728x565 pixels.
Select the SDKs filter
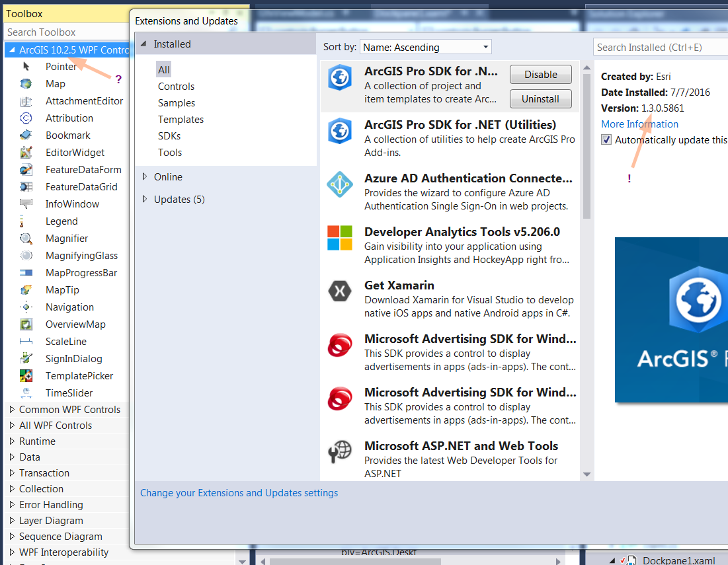pyautogui.click(x=169, y=136)
